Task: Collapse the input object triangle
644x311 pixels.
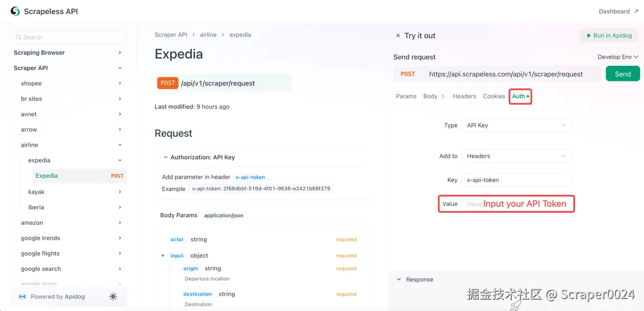Action: point(163,256)
